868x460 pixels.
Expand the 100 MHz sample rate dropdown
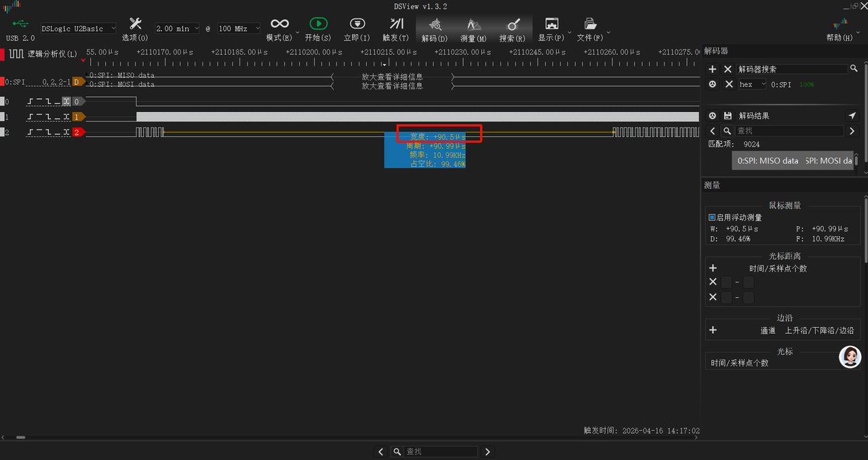[238, 28]
